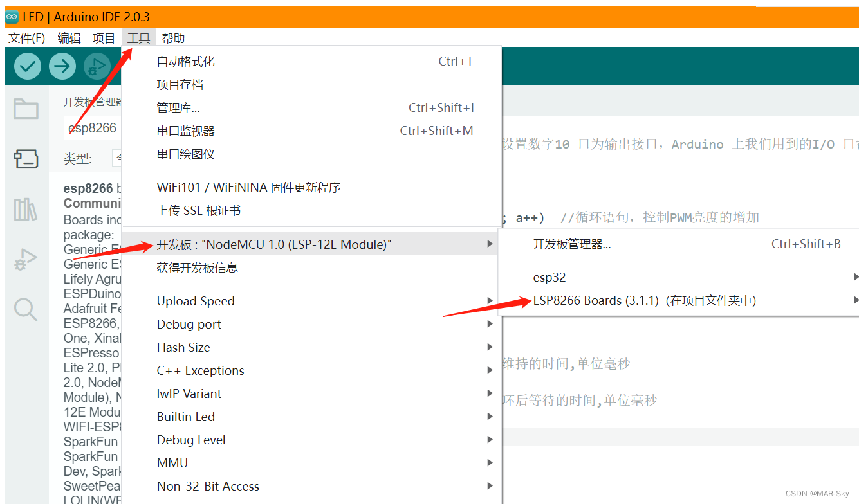Open the Search sidebar icon
This screenshot has height=504, width=859.
coord(26,309)
